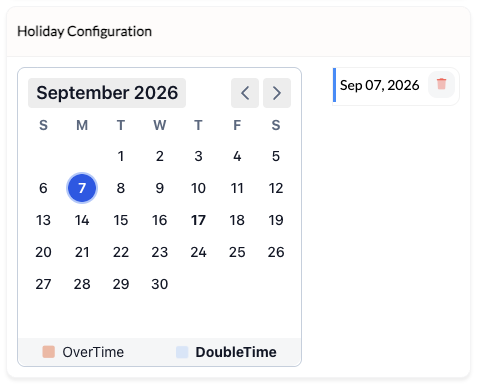Click the OverTime color swatch
The width and height of the screenshot is (477, 385).
pyautogui.click(x=49, y=352)
